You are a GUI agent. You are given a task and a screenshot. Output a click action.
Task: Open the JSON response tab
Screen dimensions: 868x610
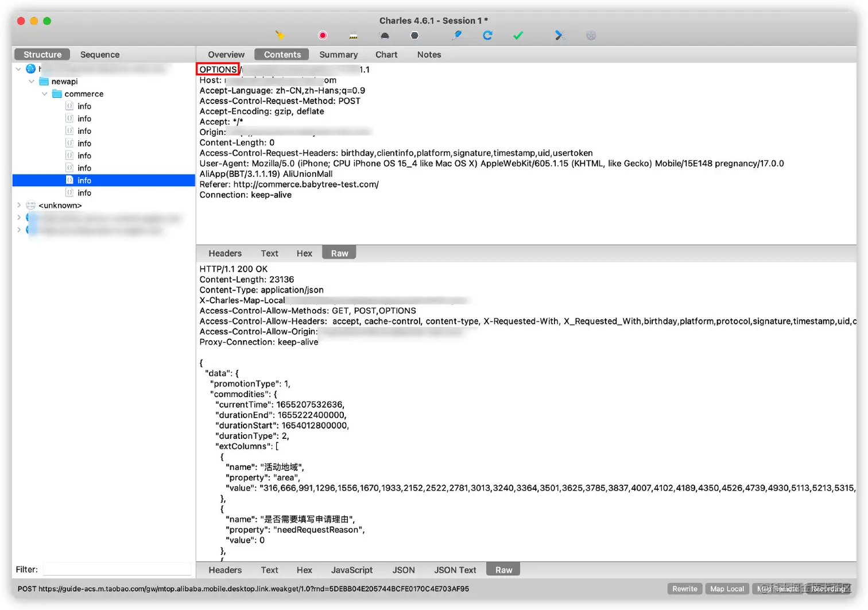404,570
